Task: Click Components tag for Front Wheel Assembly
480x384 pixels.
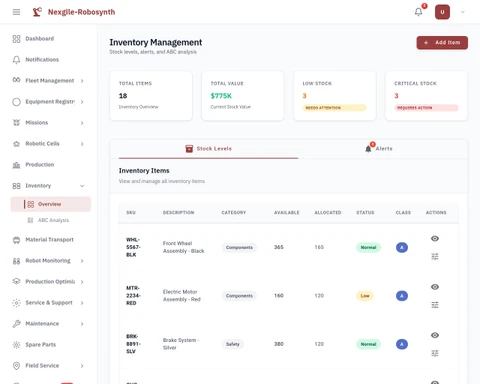Action: 239,247
